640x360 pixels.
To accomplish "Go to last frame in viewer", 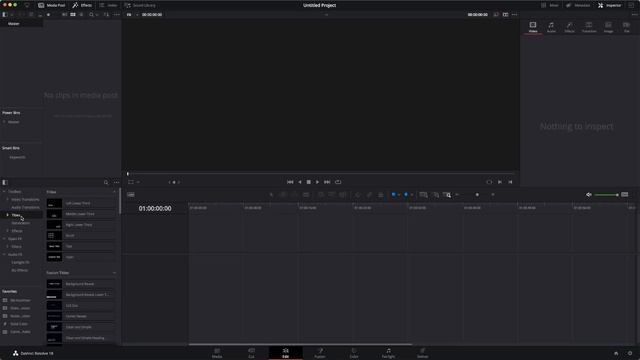I will (x=327, y=182).
